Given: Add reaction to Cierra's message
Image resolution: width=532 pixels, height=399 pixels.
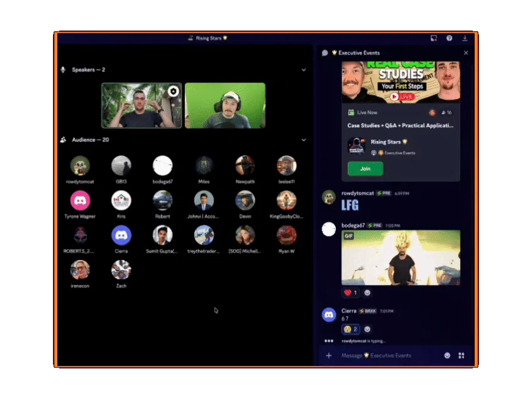Looking at the screenshot, I should pos(367,329).
